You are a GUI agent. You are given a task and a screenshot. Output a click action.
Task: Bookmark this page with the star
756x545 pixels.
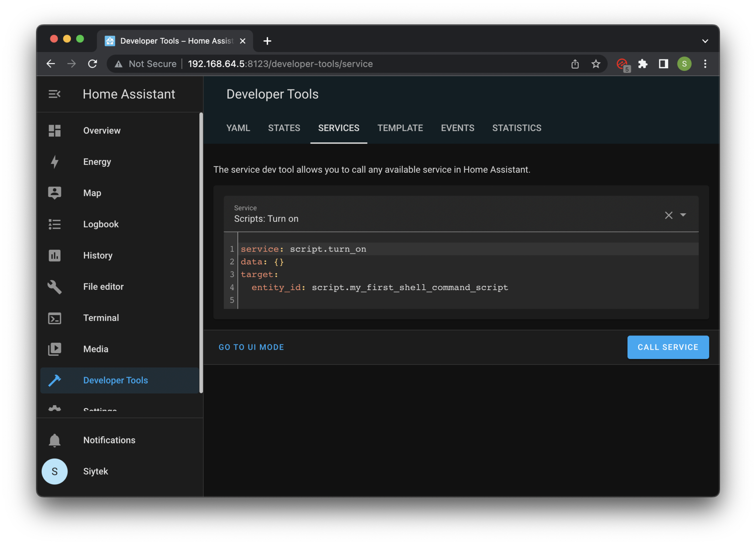coord(596,64)
